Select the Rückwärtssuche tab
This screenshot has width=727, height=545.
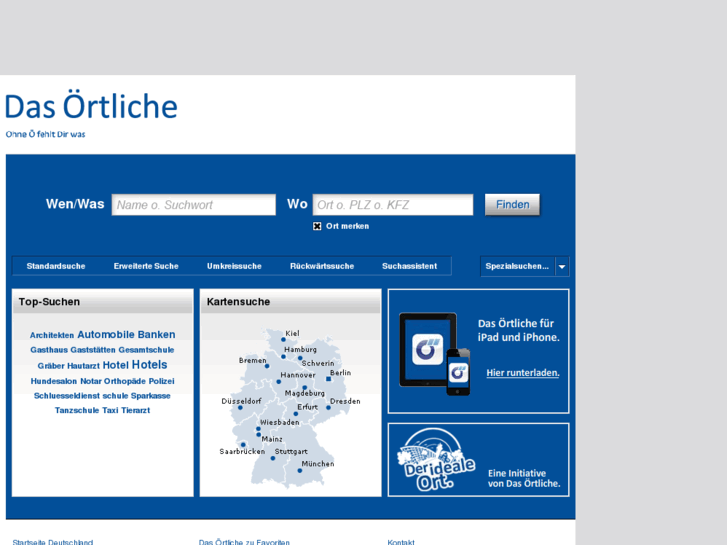(x=322, y=266)
